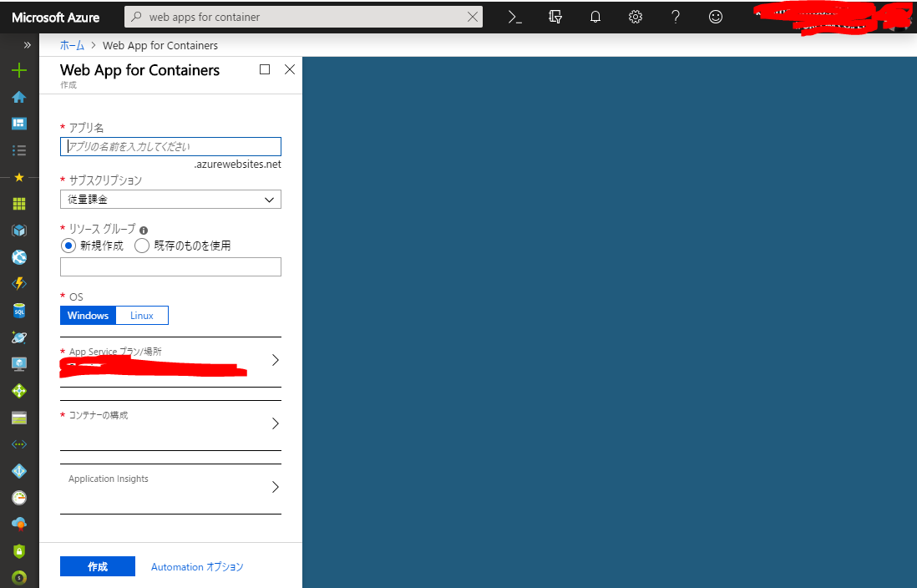Maximize the Web App for Containers blade
The height and width of the screenshot is (588, 917).
[x=265, y=69]
